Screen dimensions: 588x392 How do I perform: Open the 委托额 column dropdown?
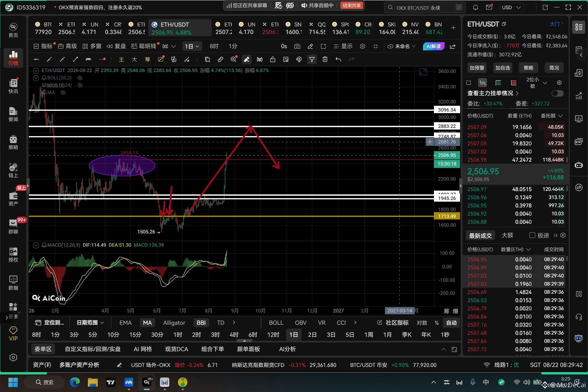tap(552, 116)
